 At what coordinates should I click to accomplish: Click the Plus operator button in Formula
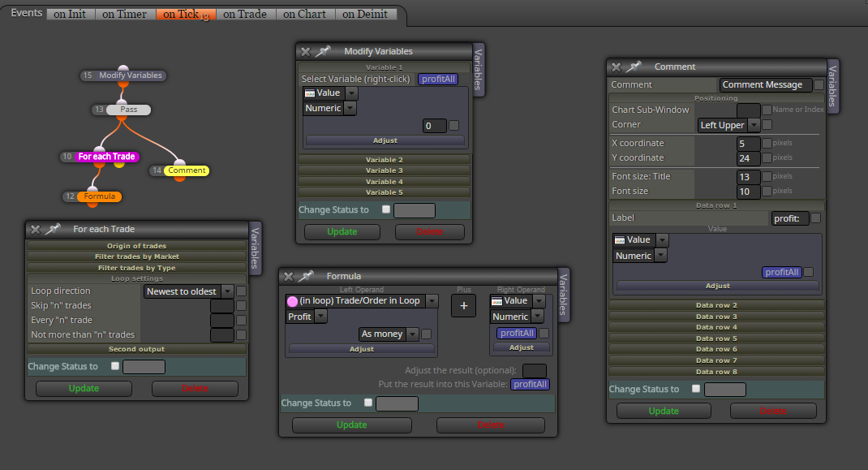point(463,305)
